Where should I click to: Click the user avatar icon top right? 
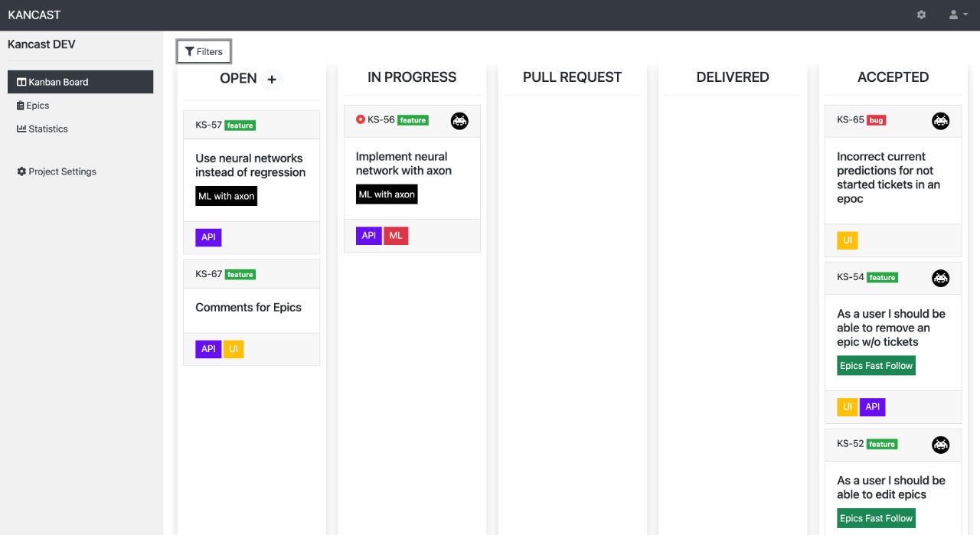coord(952,14)
